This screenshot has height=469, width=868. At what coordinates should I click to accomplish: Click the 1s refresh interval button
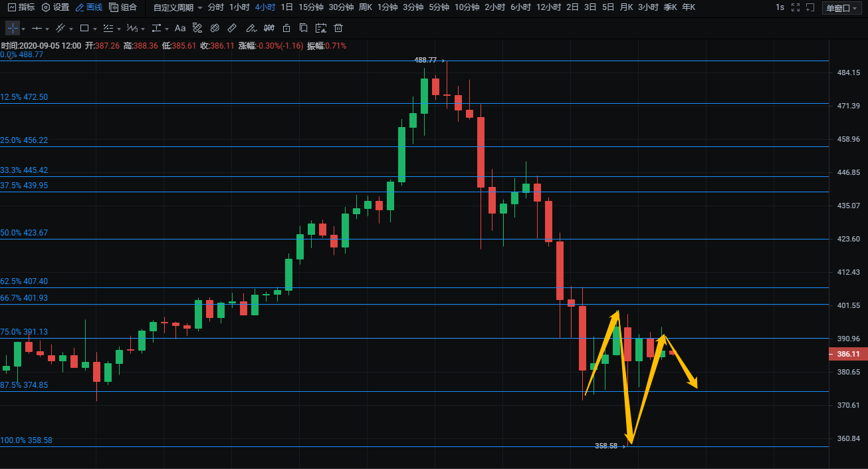click(x=780, y=7)
